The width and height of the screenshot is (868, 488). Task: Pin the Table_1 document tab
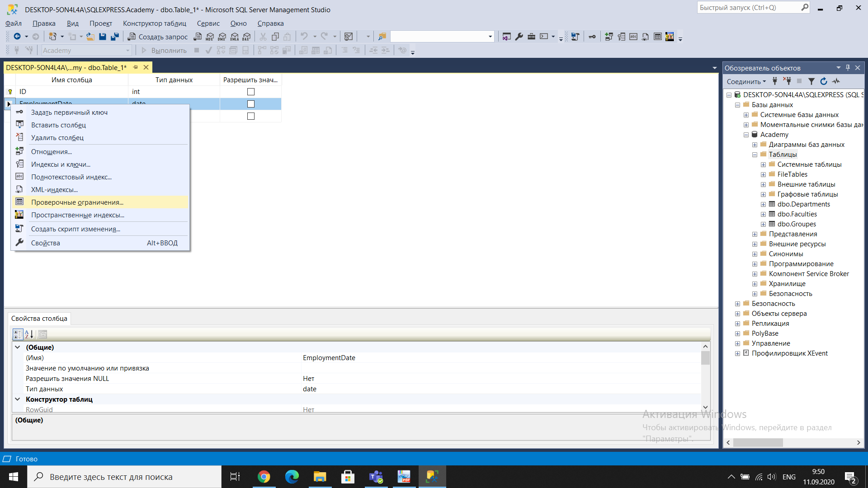(135, 67)
